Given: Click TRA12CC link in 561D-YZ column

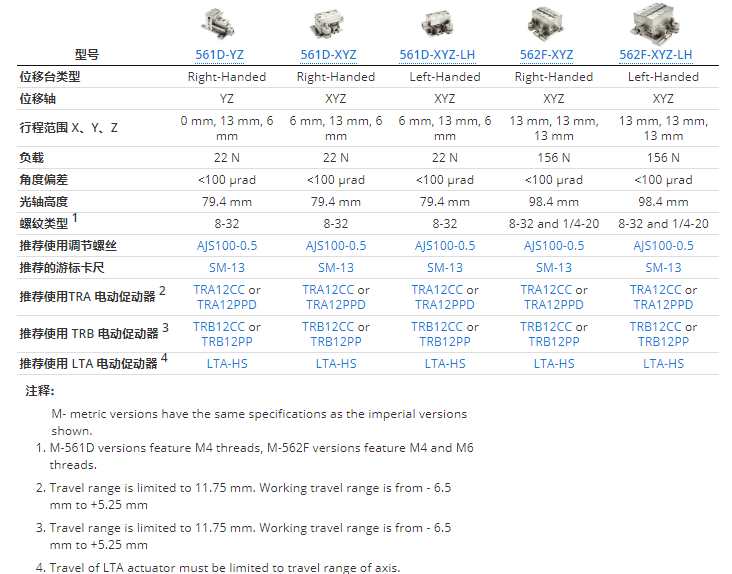Looking at the screenshot, I should click(219, 290).
